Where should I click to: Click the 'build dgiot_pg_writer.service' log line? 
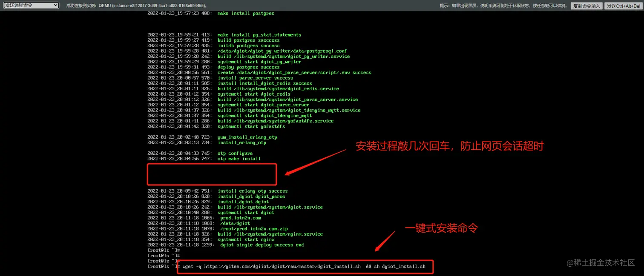[249, 57]
